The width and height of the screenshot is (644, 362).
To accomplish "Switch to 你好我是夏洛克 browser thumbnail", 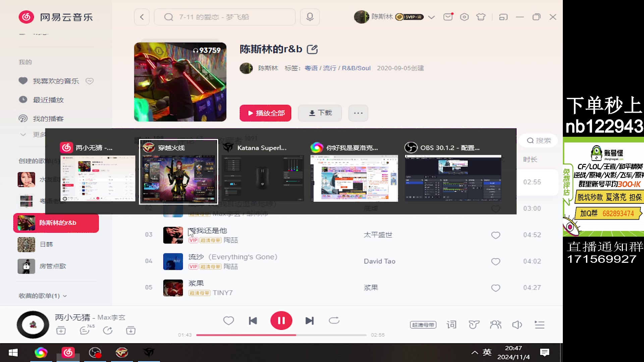I will (x=354, y=172).
